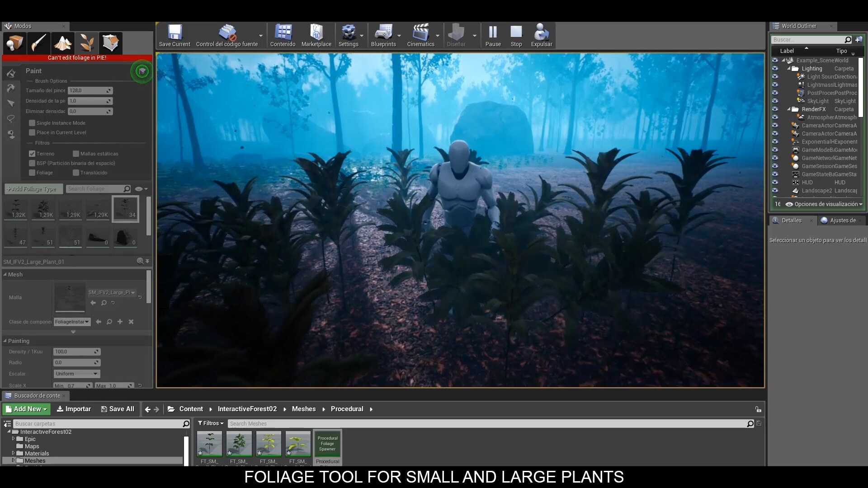868x488 pixels.
Task: Select the Place mode icon
Action: (14, 43)
